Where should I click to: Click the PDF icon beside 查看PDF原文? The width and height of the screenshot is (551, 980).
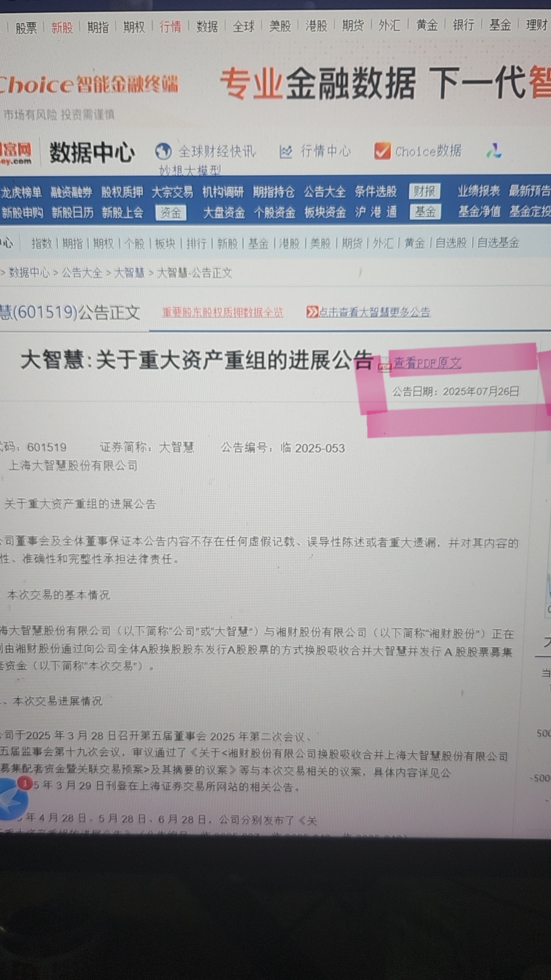384,364
